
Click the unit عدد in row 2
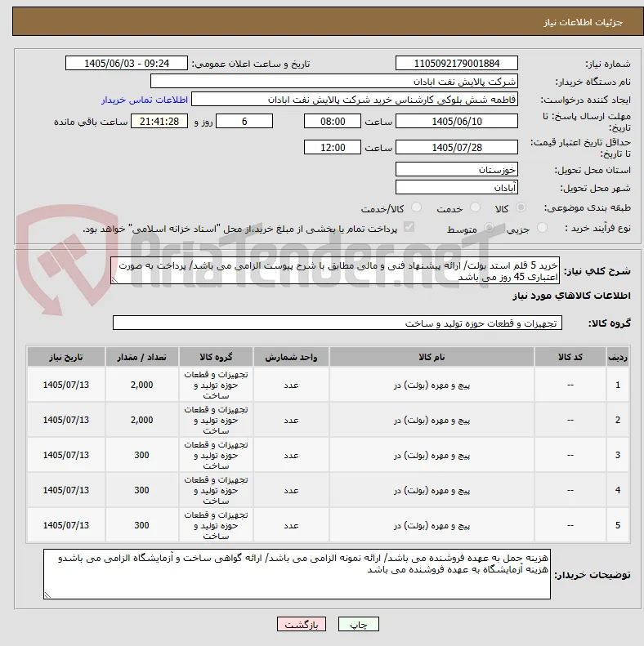pos(291,421)
